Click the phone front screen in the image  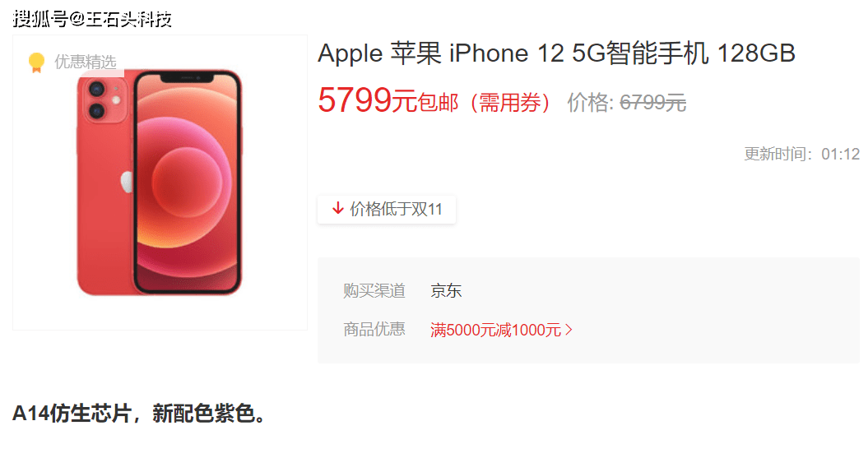pyautogui.click(x=187, y=182)
